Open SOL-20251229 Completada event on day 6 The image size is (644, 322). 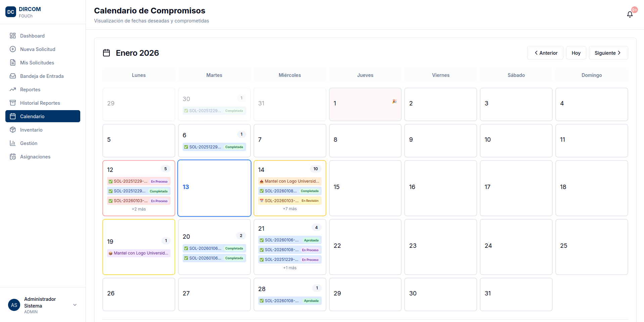click(214, 147)
